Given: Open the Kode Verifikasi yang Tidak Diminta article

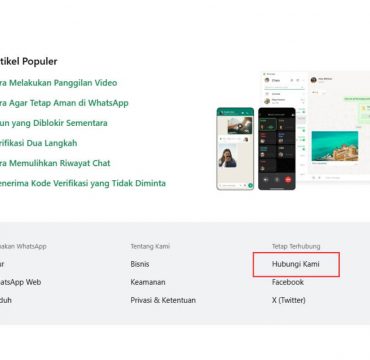Looking at the screenshot, I should [x=83, y=183].
